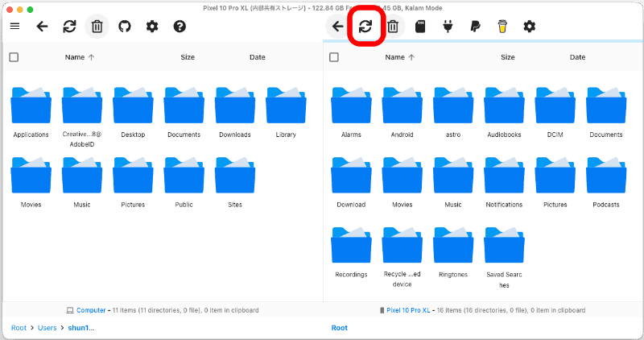Go back in the Pixel device pane
644x340 pixels.
click(x=337, y=27)
